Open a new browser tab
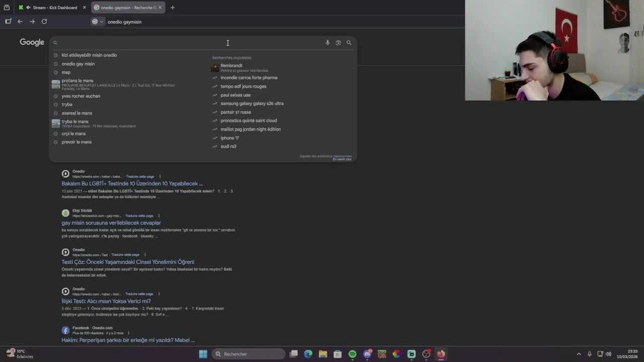 173,8
